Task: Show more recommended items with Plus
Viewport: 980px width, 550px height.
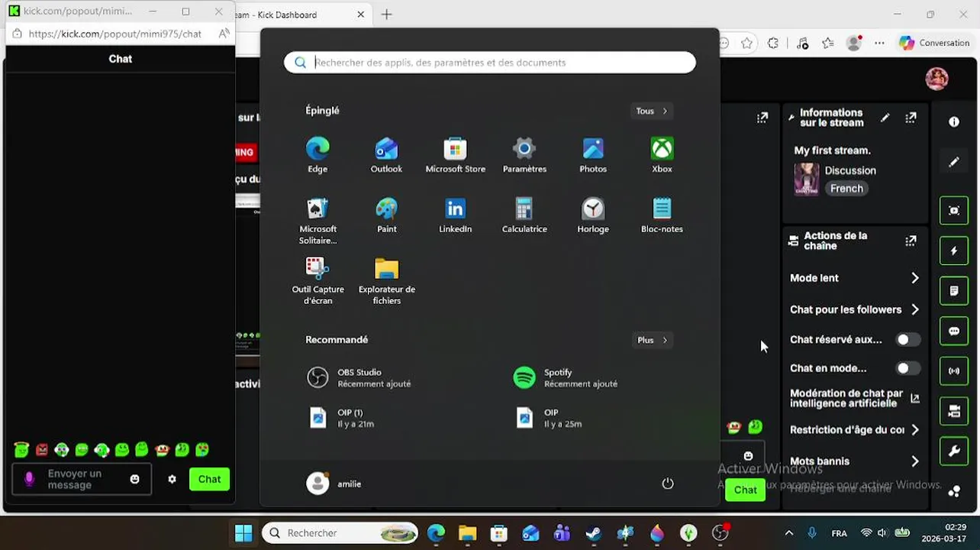Action: [652, 340]
